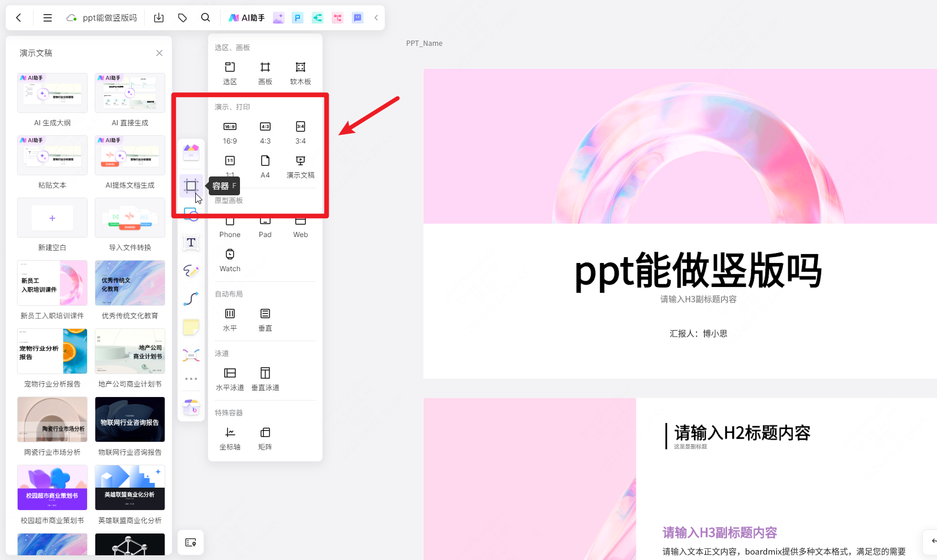Choose the A4 page frame
This screenshot has width=937, height=560.
(x=265, y=166)
